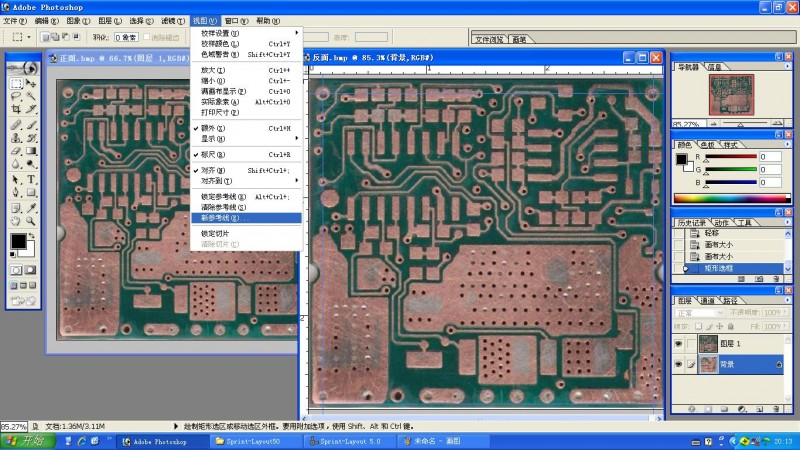Open the layer blend mode dropdown
The height and width of the screenshot is (450, 800).
click(699, 313)
